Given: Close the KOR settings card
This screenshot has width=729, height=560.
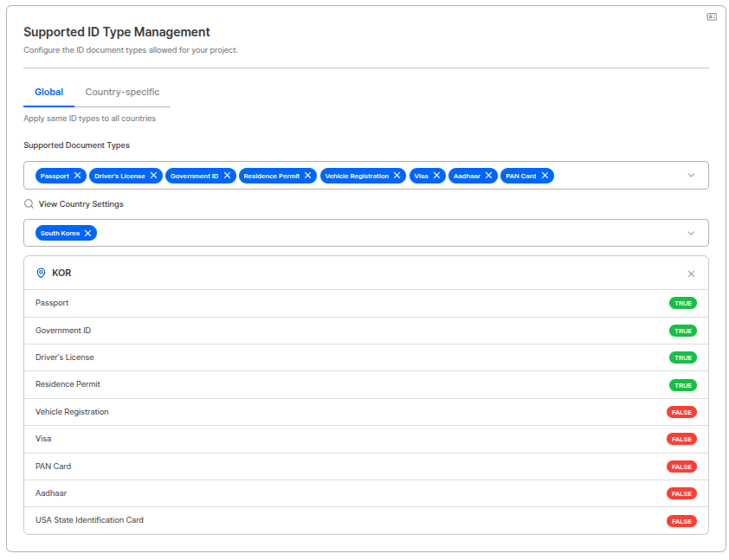Looking at the screenshot, I should 691,273.
